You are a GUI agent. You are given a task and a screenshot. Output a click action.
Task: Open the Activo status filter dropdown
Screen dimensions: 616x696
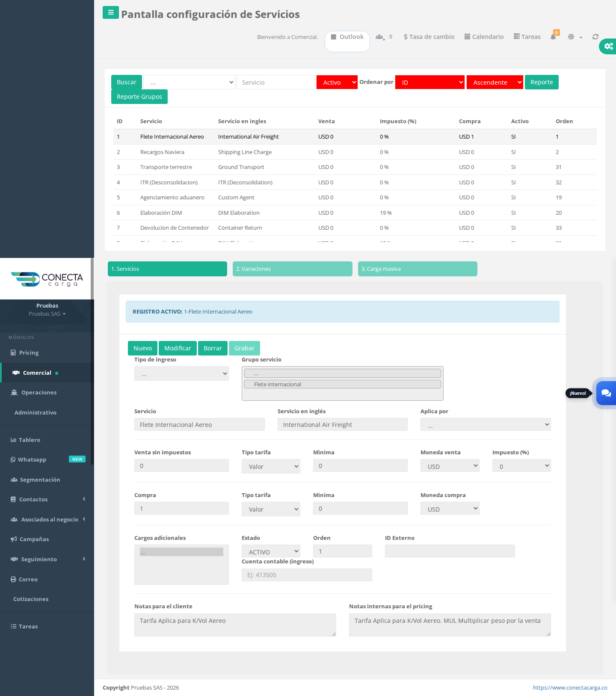[337, 82]
